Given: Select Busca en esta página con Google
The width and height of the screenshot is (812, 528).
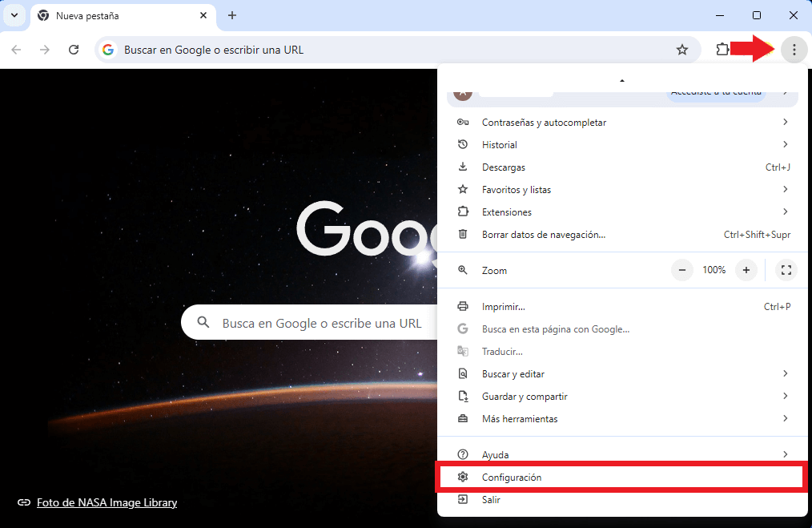Looking at the screenshot, I should click(622, 329).
